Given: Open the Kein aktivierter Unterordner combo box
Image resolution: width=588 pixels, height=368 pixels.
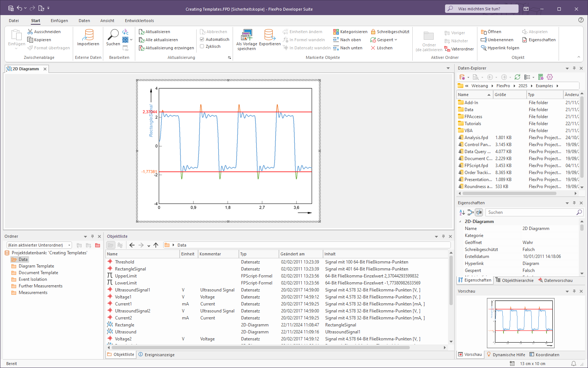Looking at the screenshot, I should tap(39, 245).
